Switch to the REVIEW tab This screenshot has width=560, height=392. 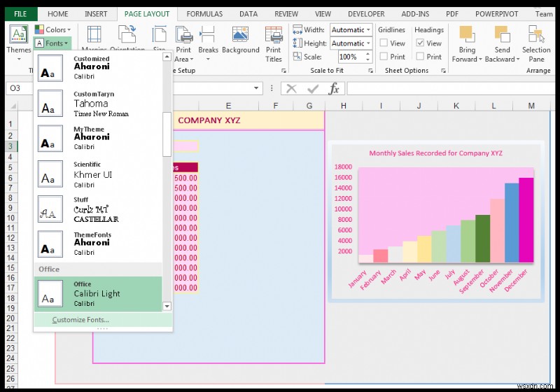click(x=286, y=14)
